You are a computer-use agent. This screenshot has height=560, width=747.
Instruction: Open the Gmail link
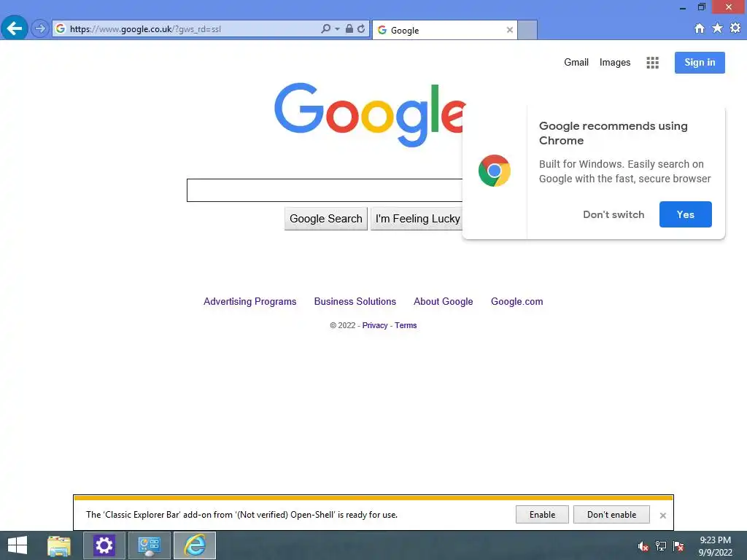[576, 63]
